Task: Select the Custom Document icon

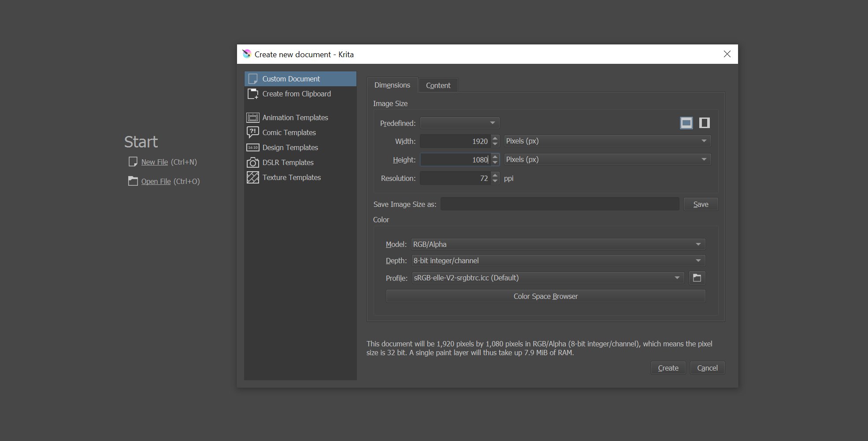Action: pyautogui.click(x=253, y=79)
